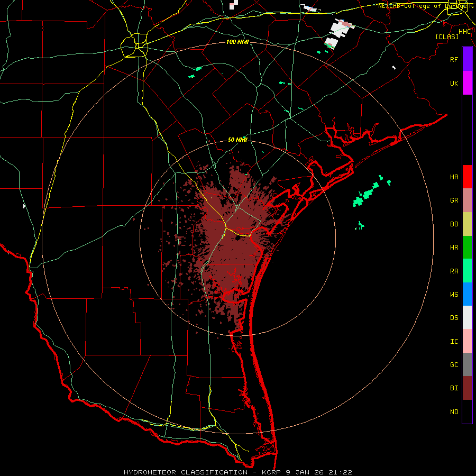The width and height of the screenshot is (476, 476).
Task: Click the UK magenta legend swatch
Action: click(467, 83)
